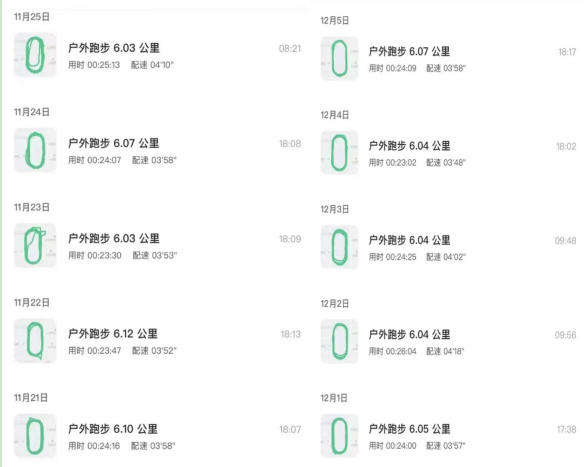Image resolution: width=587 pixels, height=467 pixels.
Task: Select the 11月24日 date header
Action: click(32, 112)
